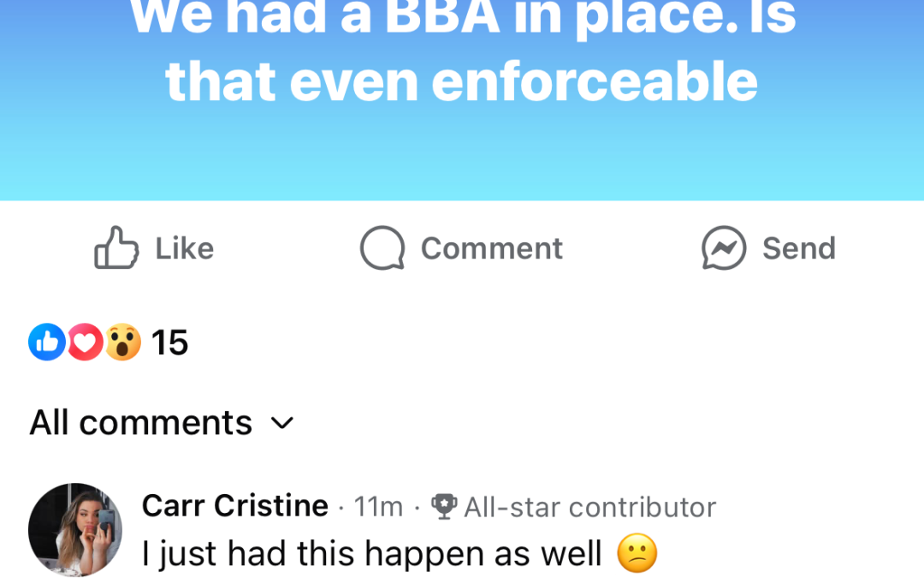Viewport: 924px width, 578px height.
Task: Tap the Wow face reaction emoji
Action: 122,343
